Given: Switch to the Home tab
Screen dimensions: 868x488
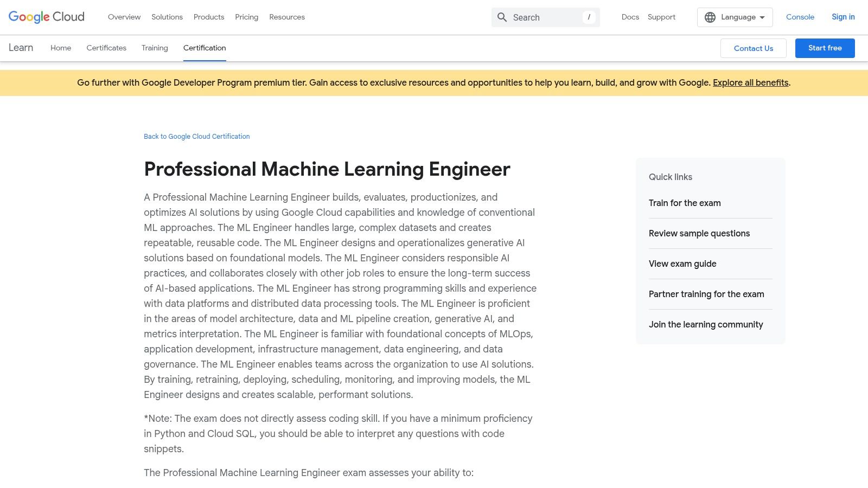Looking at the screenshot, I should 61,48.
